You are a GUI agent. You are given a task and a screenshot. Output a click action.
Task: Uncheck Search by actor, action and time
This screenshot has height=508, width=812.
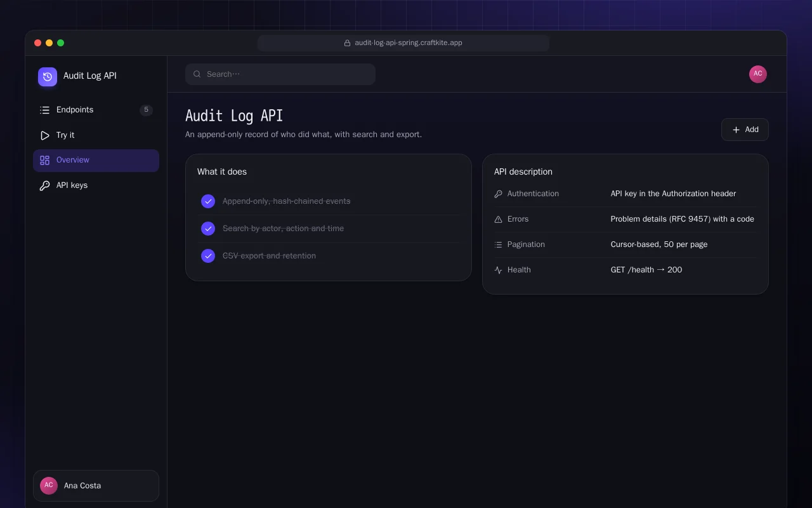click(x=208, y=229)
